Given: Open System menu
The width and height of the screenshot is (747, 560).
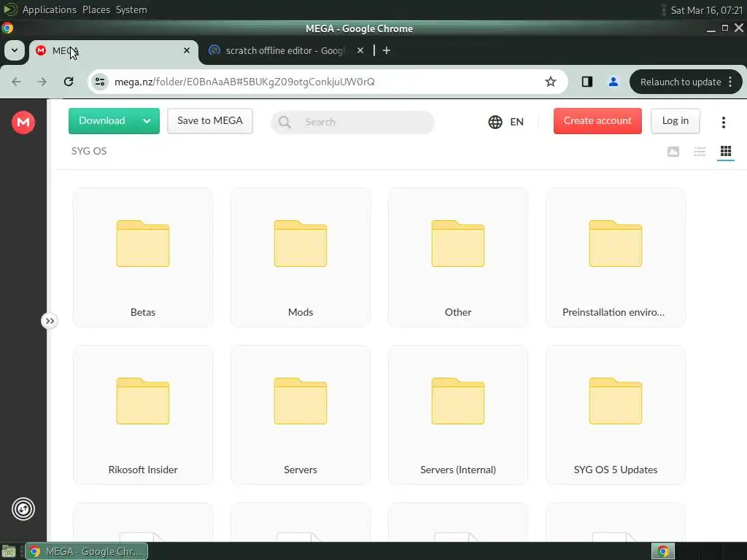Looking at the screenshot, I should (x=131, y=9).
